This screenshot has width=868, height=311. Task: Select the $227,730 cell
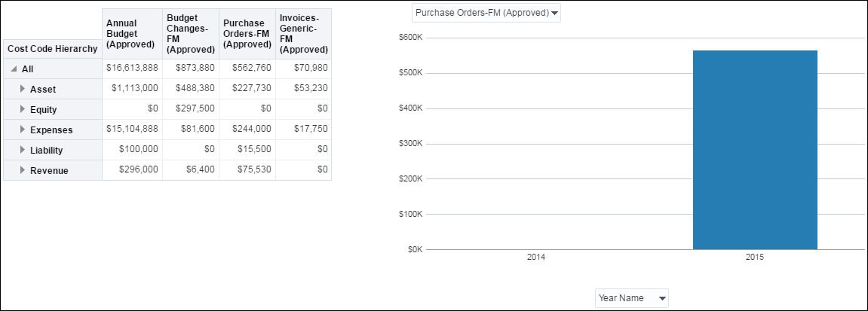point(247,88)
